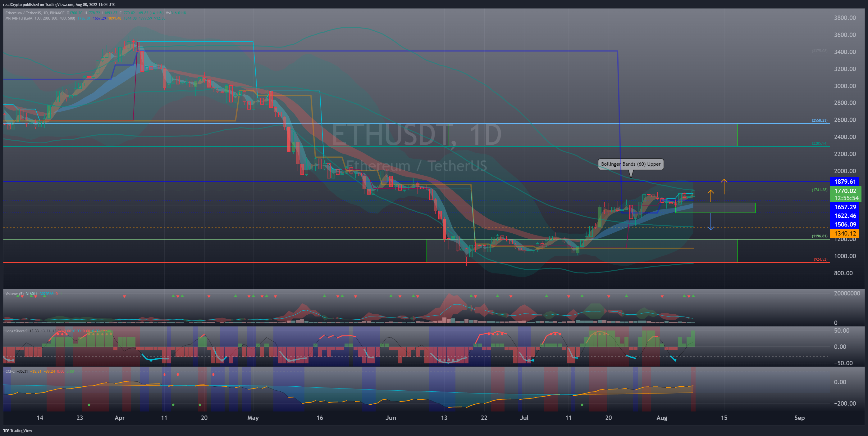Click the '912.38' MRHAB-Td legend value
Image resolution: width=868 pixels, height=436 pixels.
click(x=160, y=18)
